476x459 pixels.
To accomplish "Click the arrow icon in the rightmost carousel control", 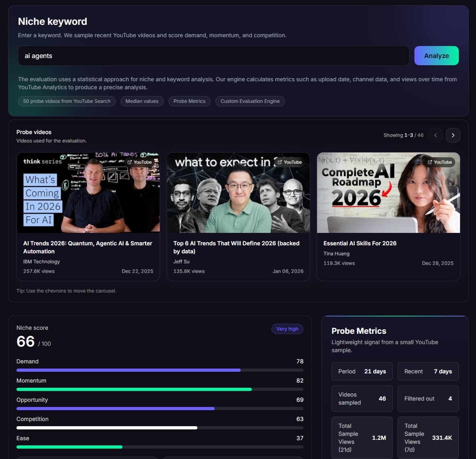I will (453, 135).
